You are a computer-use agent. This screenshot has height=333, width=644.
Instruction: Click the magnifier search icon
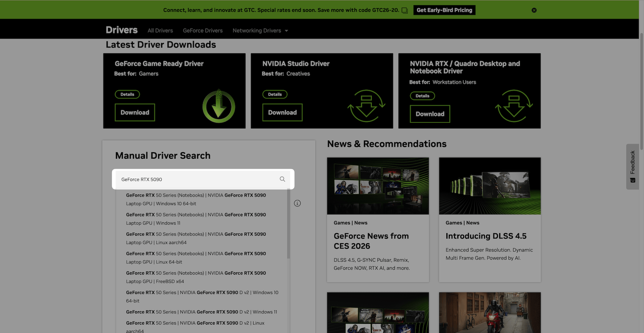pyautogui.click(x=283, y=179)
